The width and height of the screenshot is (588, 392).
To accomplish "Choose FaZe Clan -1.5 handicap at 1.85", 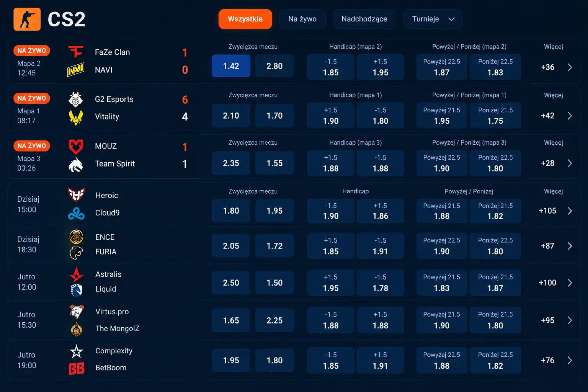I will pyautogui.click(x=331, y=67).
